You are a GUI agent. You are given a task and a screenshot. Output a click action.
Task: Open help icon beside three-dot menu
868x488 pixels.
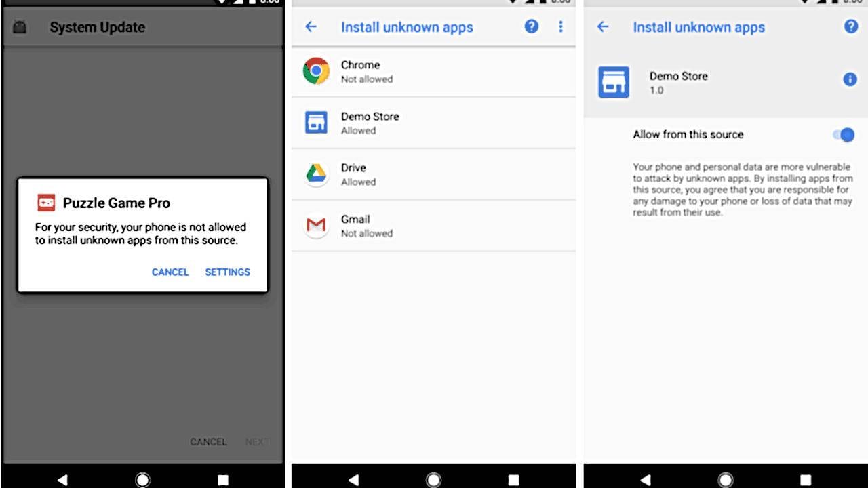[x=532, y=26]
